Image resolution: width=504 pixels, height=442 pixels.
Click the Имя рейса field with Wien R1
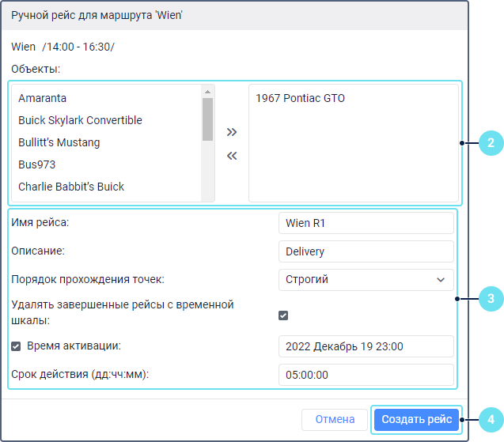(x=366, y=223)
